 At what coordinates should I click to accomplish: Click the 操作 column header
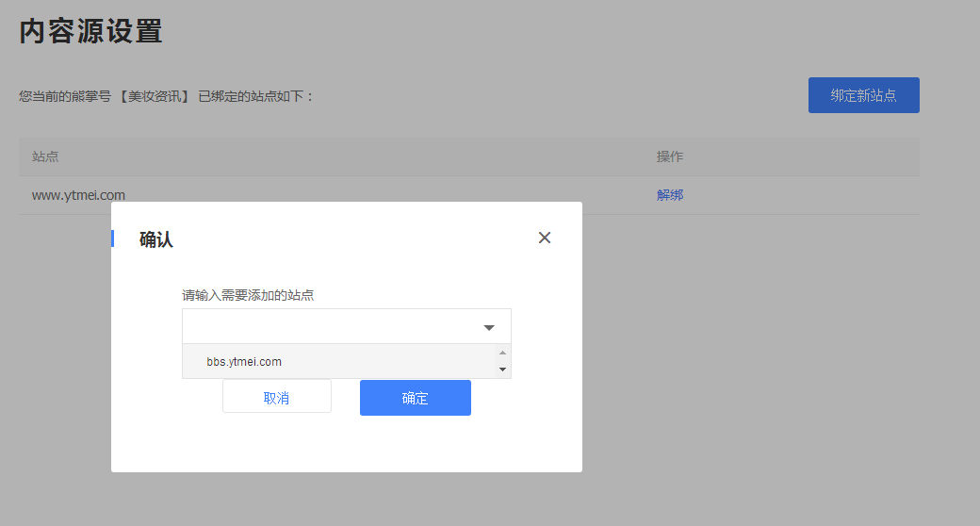click(x=669, y=156)
